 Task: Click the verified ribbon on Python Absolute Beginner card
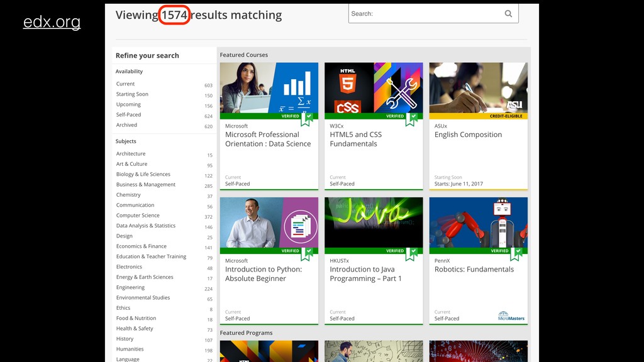click(307, 254)
